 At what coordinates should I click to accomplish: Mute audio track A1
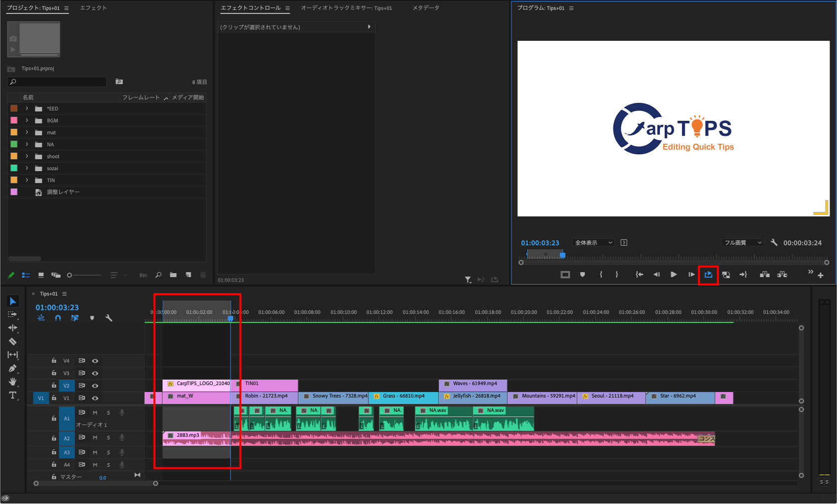95,412
